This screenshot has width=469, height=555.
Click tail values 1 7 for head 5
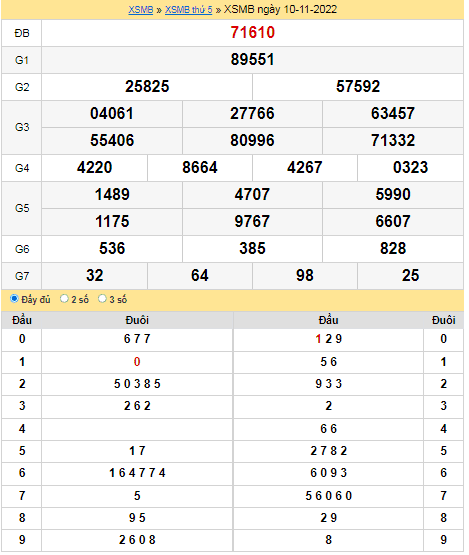pos(137,451)
